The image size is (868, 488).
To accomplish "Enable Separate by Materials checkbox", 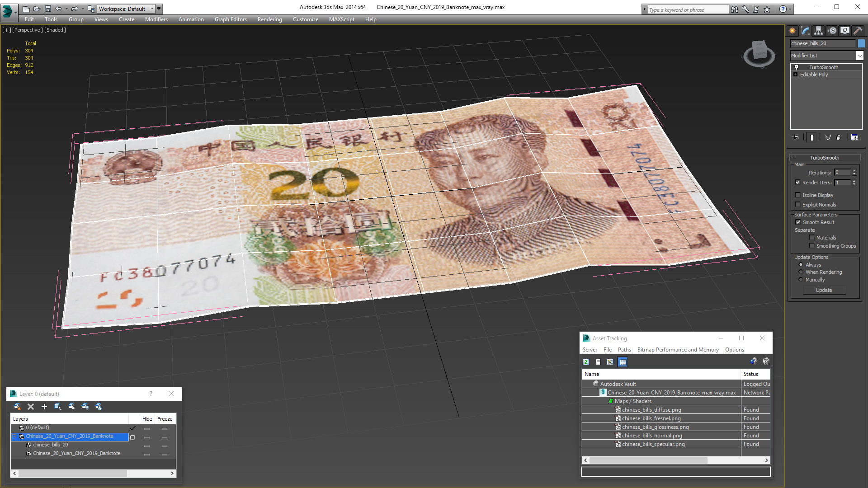I will coord(811,238).
